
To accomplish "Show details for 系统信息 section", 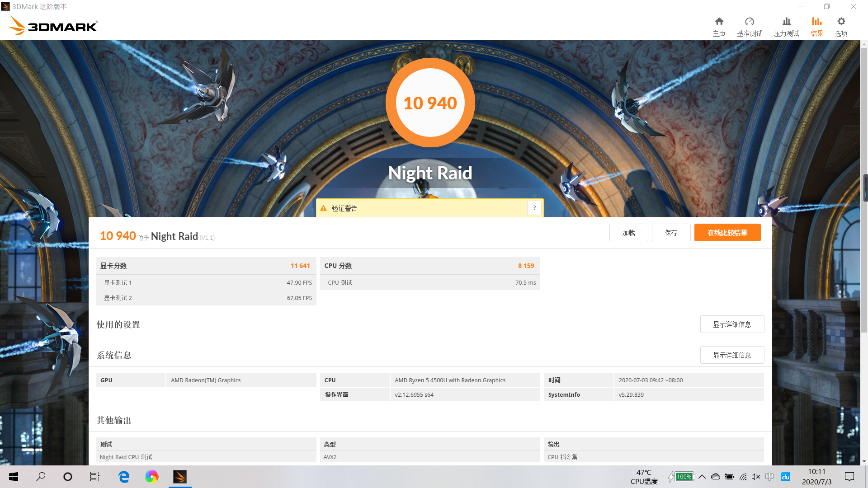I will 732,355.
